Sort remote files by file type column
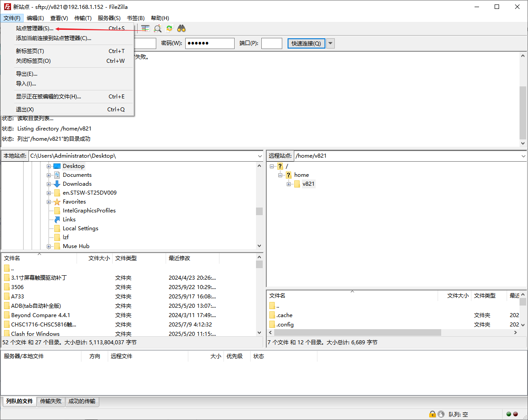This screenshot has height=420, width=528. 489,296
